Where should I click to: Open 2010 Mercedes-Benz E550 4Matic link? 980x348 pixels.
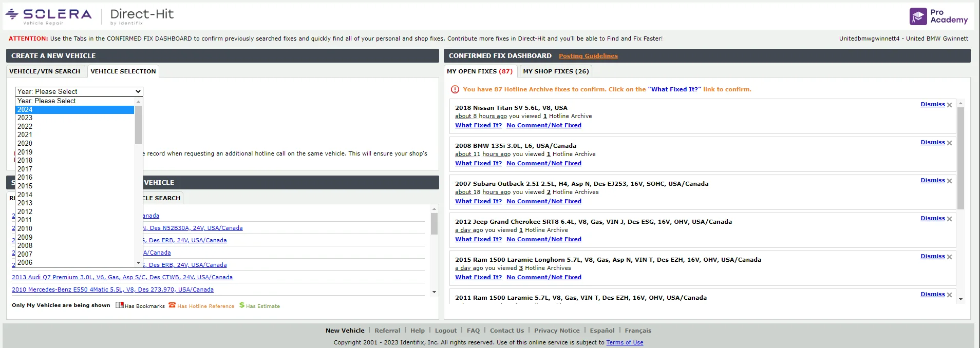pos(112,289)
